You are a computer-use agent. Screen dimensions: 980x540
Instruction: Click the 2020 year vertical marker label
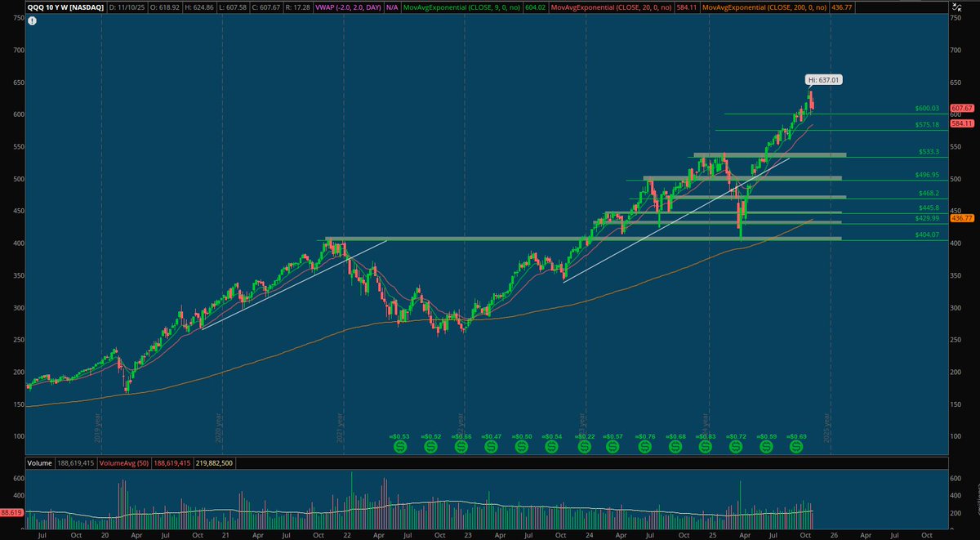click(x=220, y=426)
